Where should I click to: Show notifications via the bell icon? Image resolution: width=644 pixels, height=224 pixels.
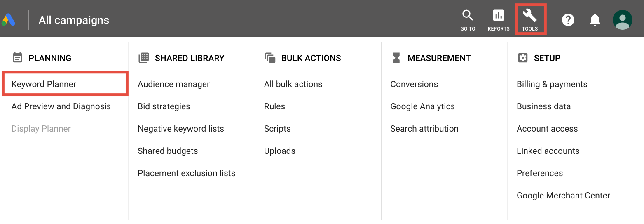(595, 20)
